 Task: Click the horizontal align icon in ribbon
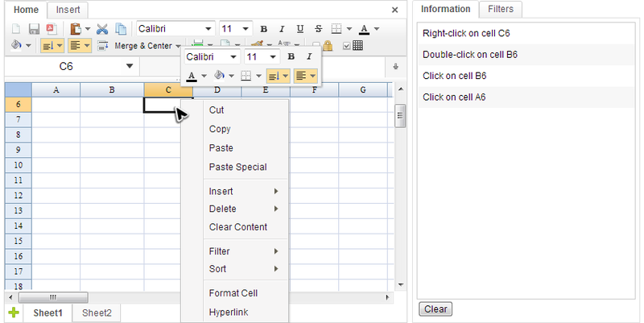[75, 46]
